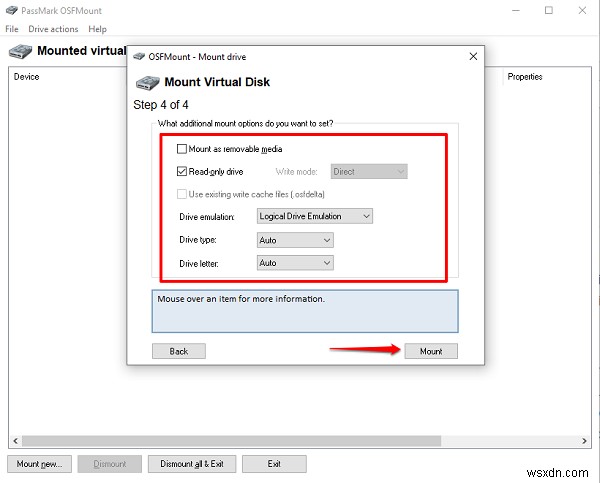
Task: Open the Drive actions menu
Action: tap(53, 29)
